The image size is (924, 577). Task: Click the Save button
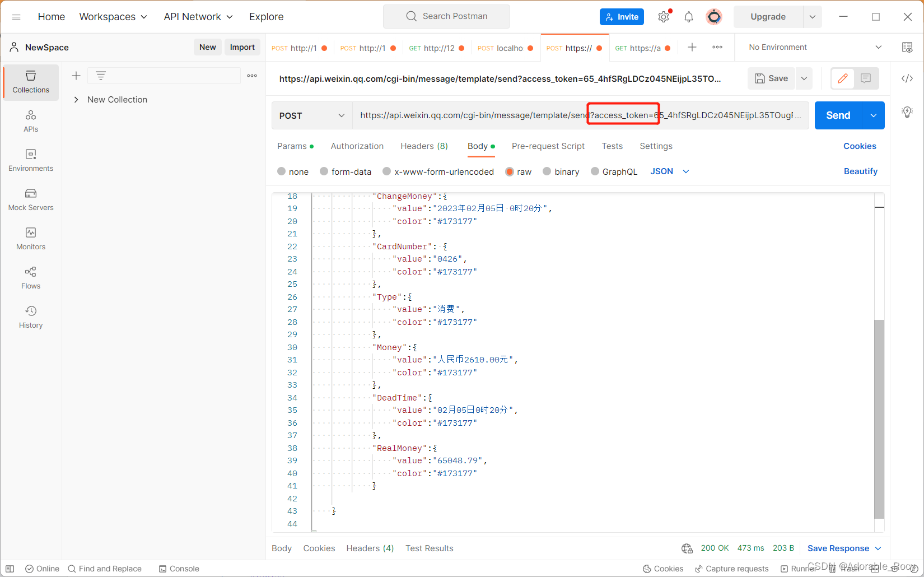[x=772, y=78]
